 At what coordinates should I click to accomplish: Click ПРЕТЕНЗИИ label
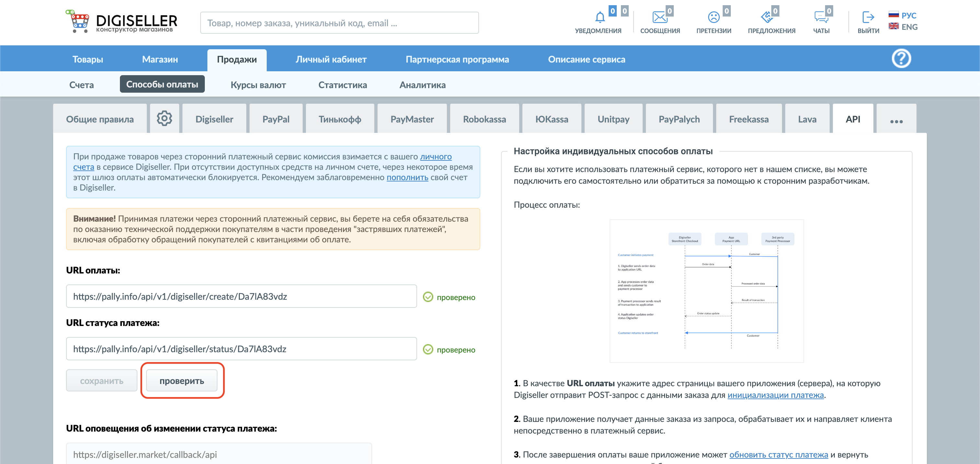click(x=714, y=31)
